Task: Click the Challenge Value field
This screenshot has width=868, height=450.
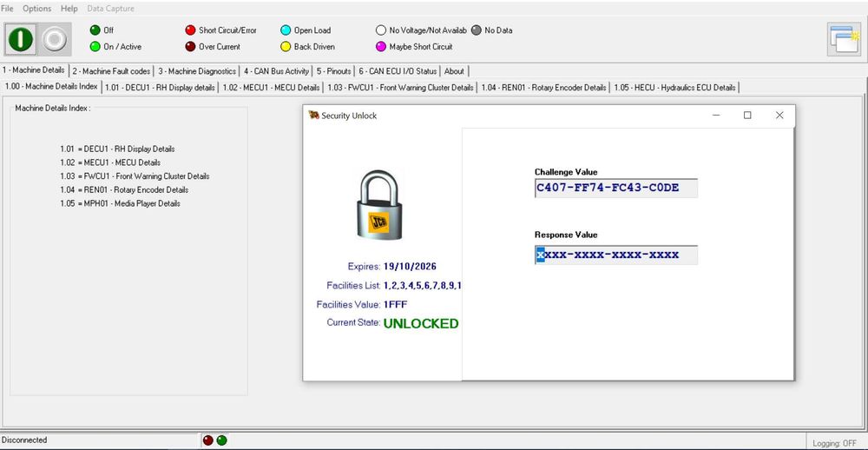Action: (615, 188)
